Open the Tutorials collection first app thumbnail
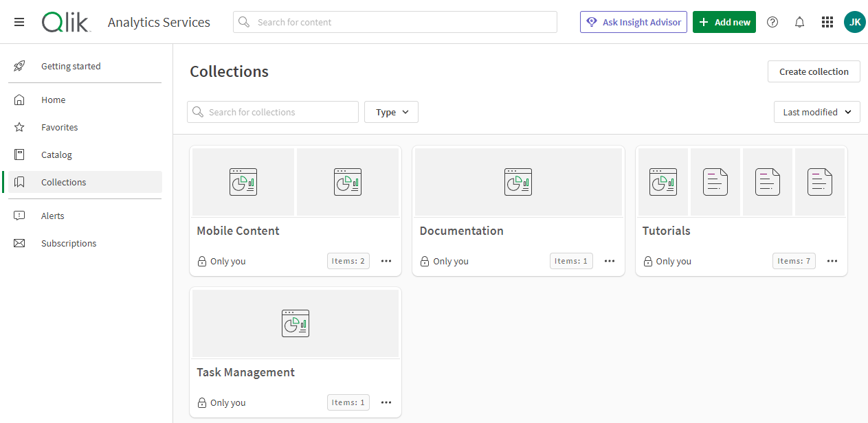 (x=663, y=182)
